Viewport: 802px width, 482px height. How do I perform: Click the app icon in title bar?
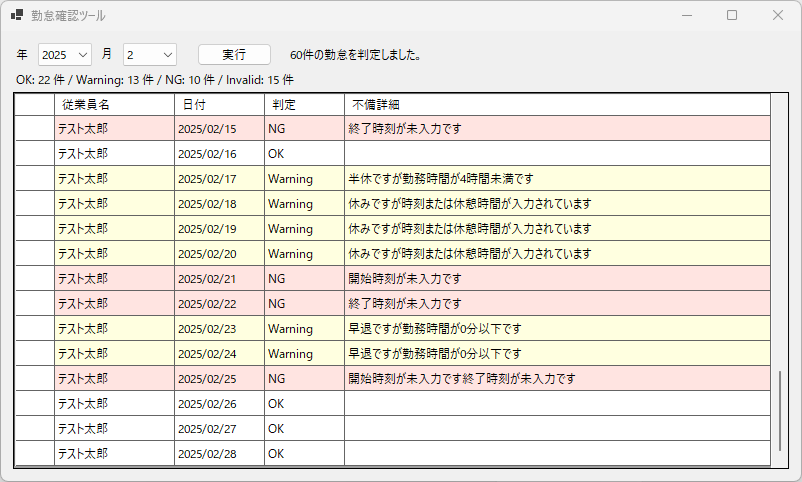tap(17, 16)
